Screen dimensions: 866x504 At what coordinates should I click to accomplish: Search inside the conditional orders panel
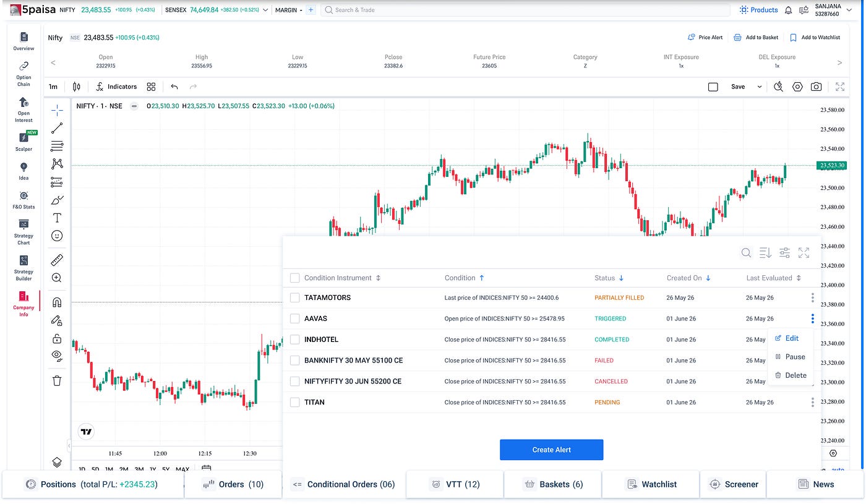coord(747,252)
